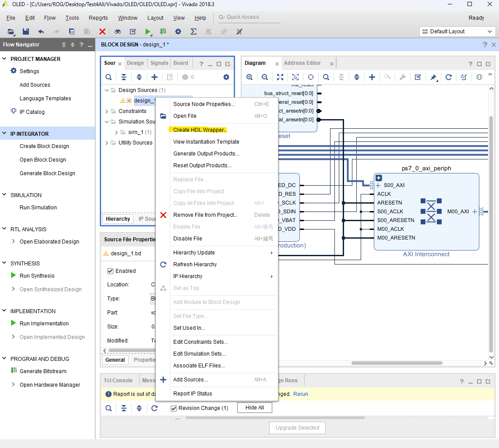Click the Quick Access search field
Viewport: 499px width, 448px height.
click(249, 17)
